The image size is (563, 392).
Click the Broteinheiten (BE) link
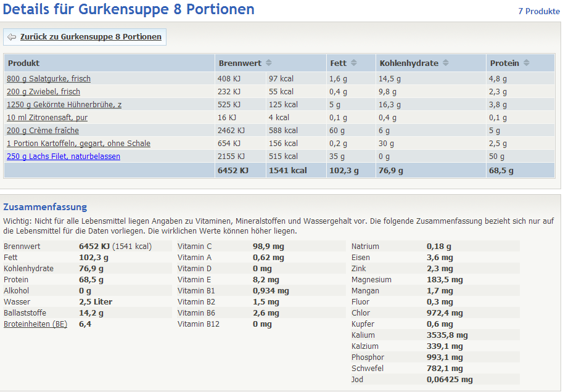click(35, 324)
